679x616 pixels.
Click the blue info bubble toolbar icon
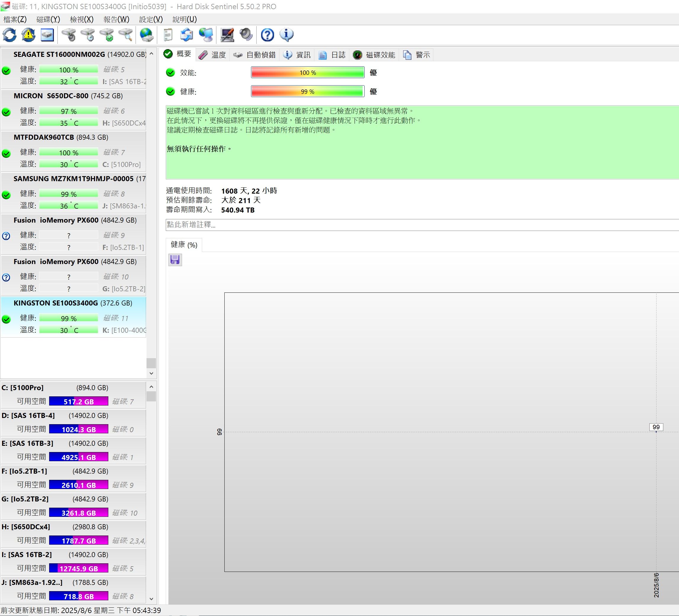click(x=287, y=35)
